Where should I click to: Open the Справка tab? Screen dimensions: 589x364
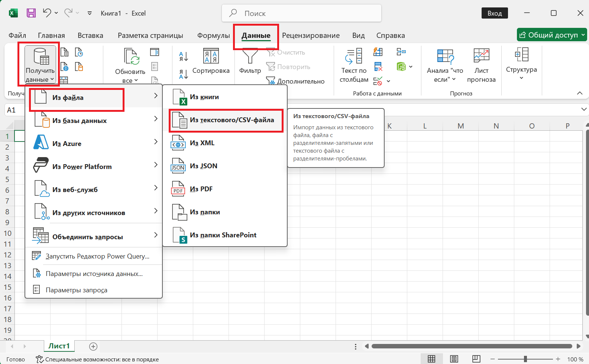coord(391,35)
